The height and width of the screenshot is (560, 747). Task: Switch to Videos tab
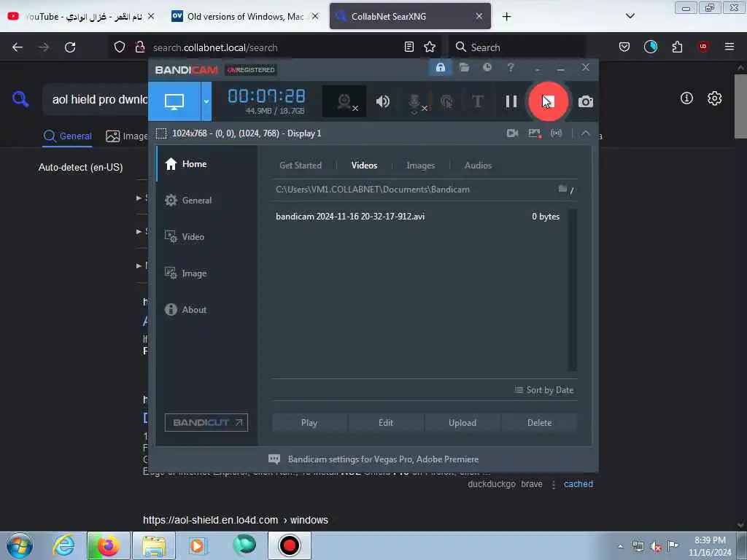point(364,166)
